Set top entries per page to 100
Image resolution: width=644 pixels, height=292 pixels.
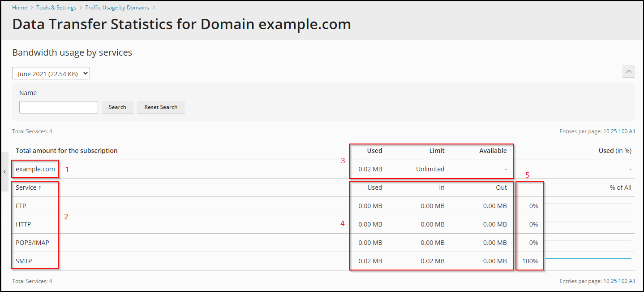pyautogui.click(x=623, y=131)
